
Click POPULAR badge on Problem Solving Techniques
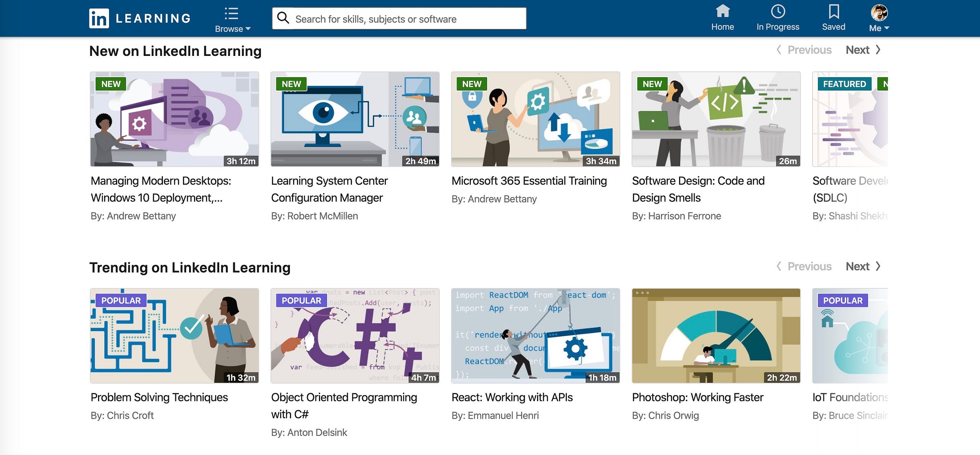tap(121, 300)
